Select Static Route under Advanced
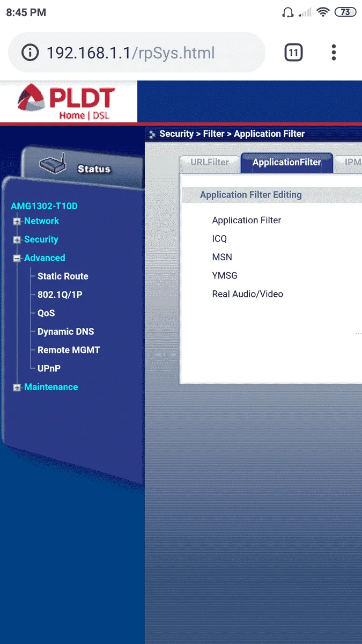 click(63, 276)
